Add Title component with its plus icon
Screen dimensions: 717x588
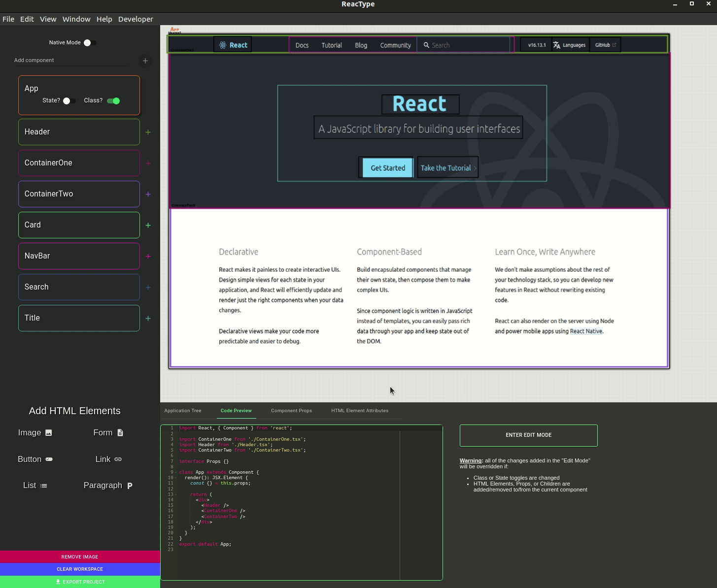coord(148,318)
